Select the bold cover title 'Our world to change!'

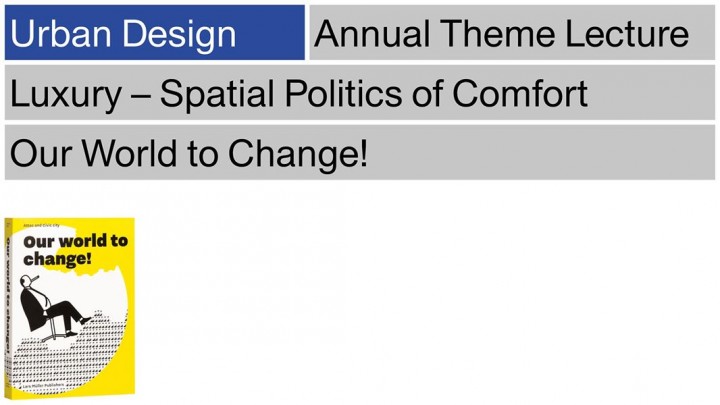pos(75,250)
